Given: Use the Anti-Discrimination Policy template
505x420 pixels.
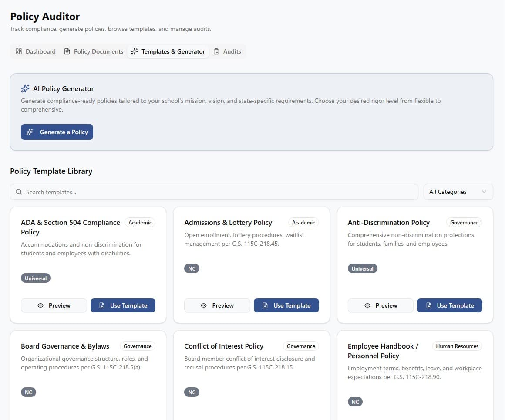Looking at the screenshot, I should click(450, 305).
